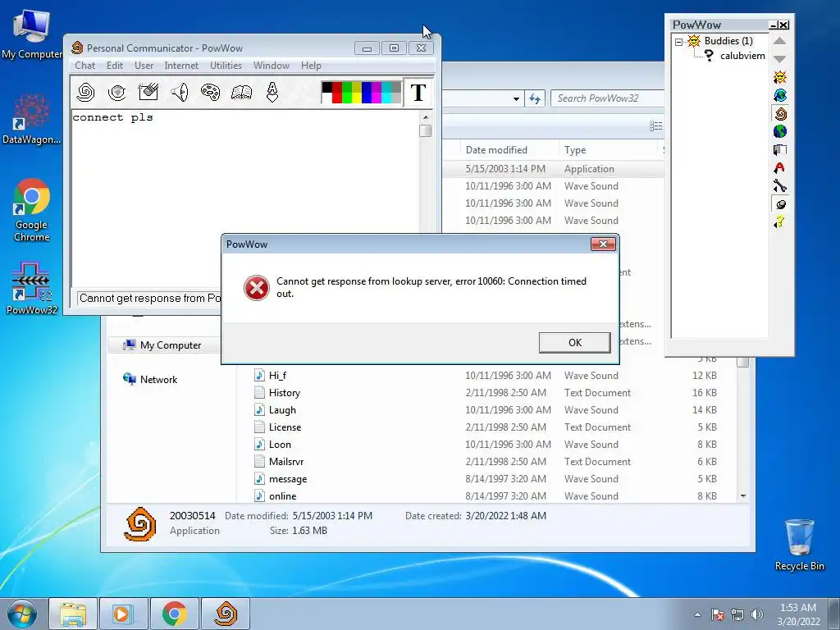Click the chat area scrollbar up arrow

point(426,116)
